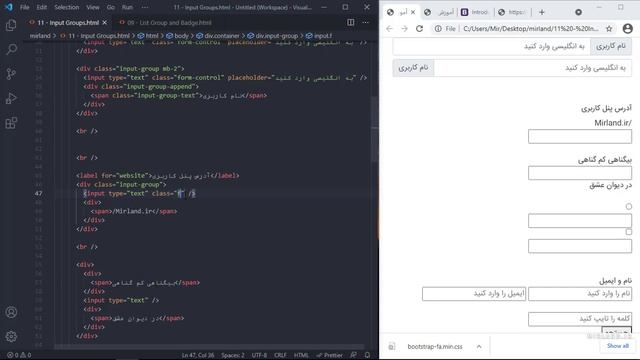This screenshot has width=640, height=360.
Task: Bookmark this page with the star icon
Action: pos(609,29)
